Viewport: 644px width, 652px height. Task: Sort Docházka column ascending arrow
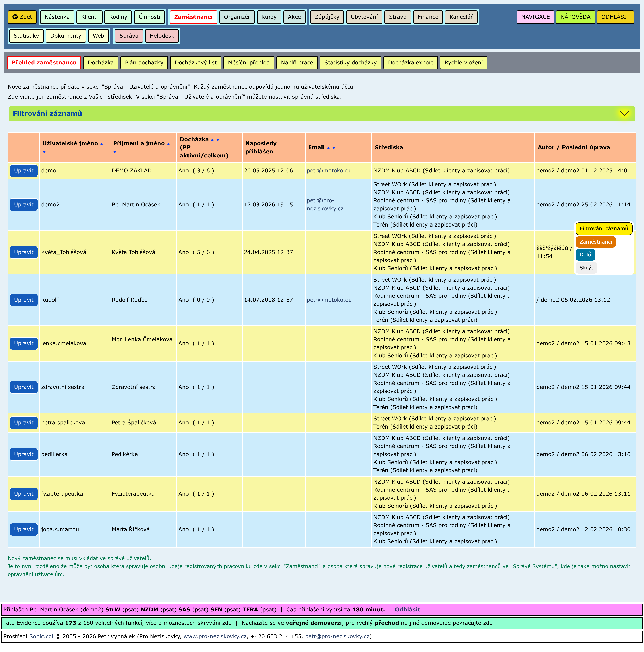(x=212, y=140)
